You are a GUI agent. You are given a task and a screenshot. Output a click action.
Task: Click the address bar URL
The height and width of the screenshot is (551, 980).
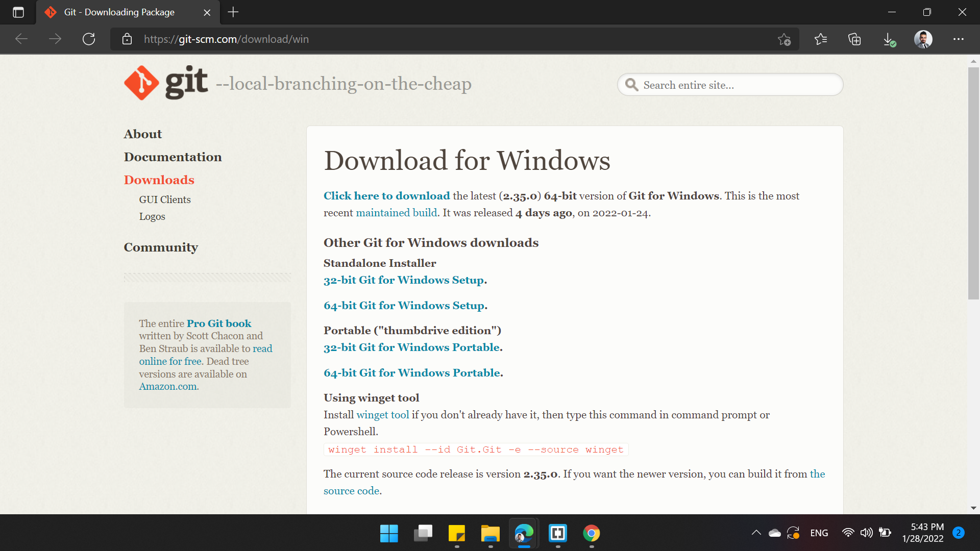tap(226, 39)
